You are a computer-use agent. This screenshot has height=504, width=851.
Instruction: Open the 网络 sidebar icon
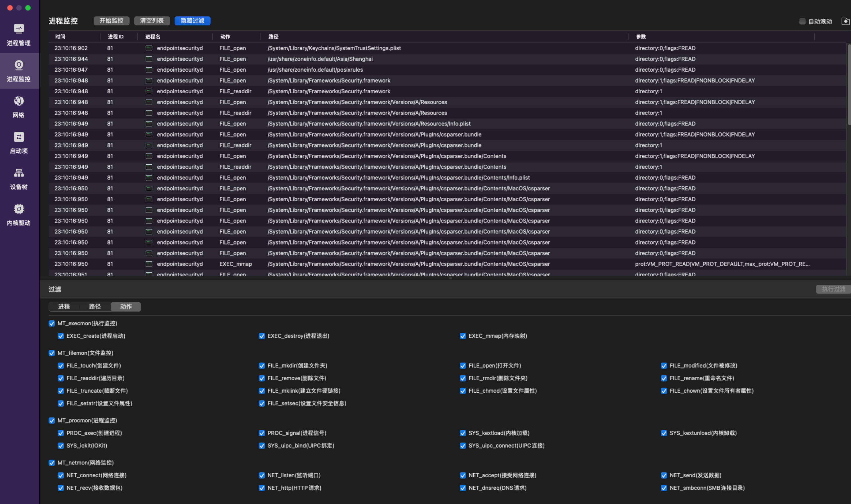point(19,101)
